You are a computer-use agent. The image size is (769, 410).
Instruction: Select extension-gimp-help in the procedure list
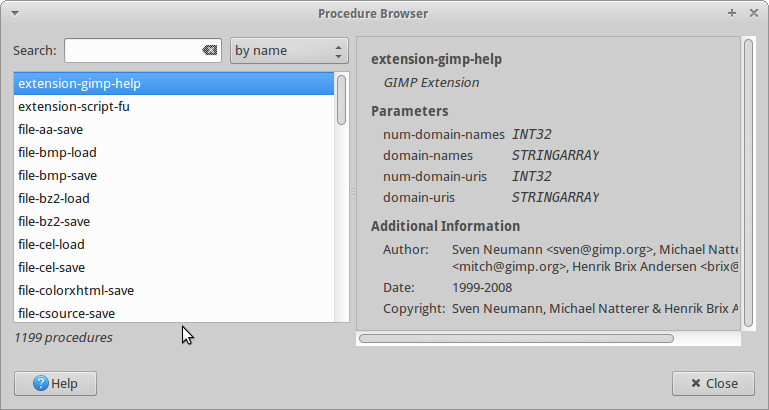pos(174,83)
